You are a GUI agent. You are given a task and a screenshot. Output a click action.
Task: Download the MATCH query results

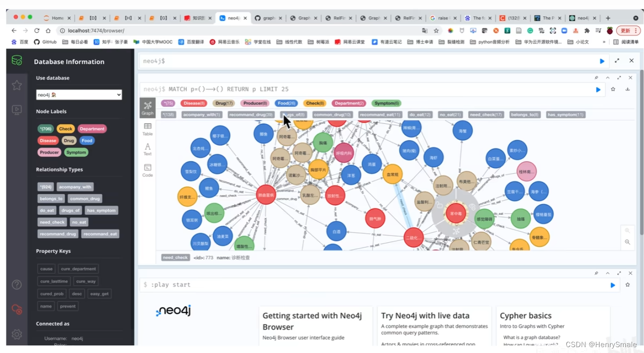point(627,90)
